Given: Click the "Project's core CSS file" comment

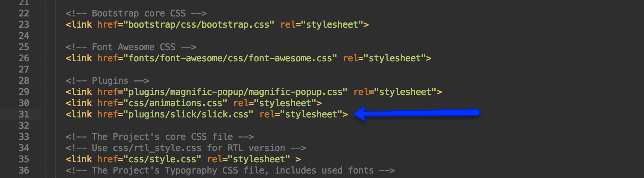Looking at the screenshot, I should click(x=160, y=137).
